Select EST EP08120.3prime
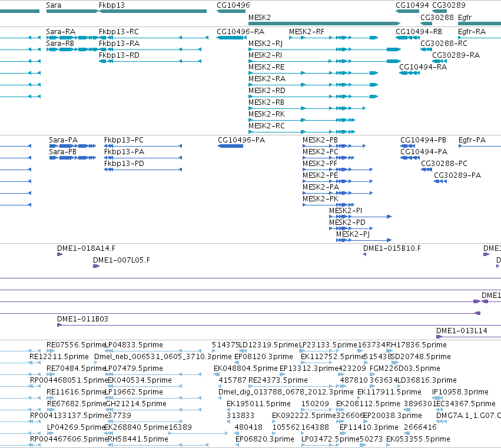This screenshot has width=501, height=448. pos(264,357)
